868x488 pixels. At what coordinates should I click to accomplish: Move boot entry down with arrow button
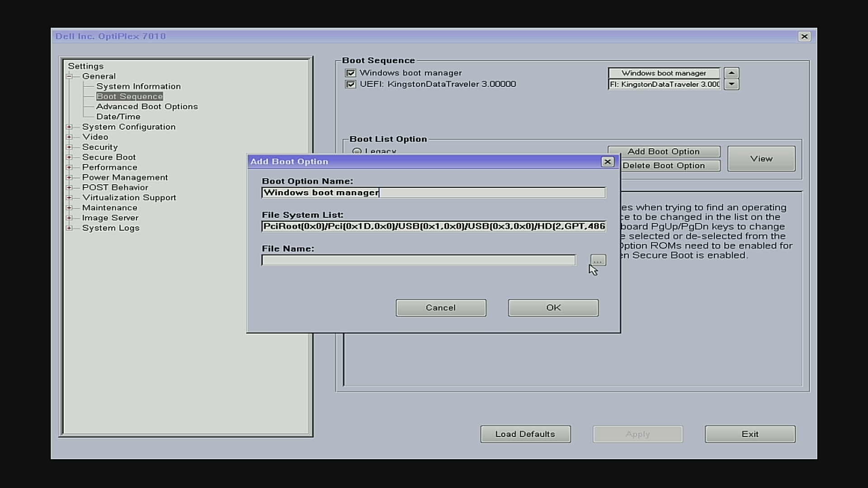coord(731,84)
